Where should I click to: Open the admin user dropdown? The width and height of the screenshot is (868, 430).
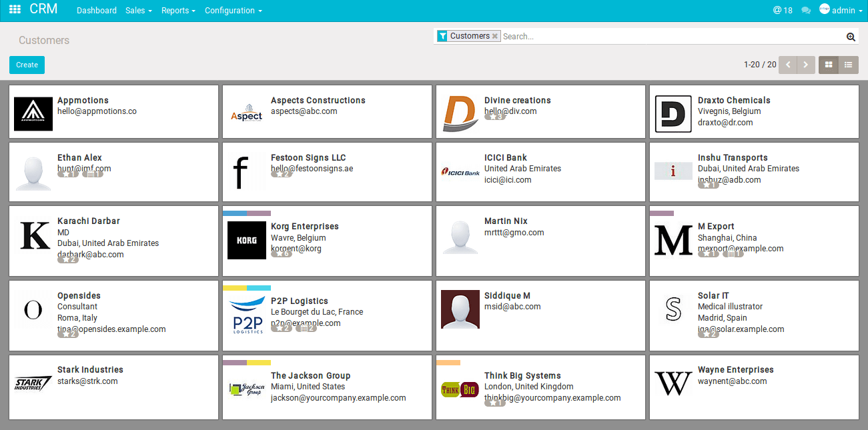click(x=841, y=11)
